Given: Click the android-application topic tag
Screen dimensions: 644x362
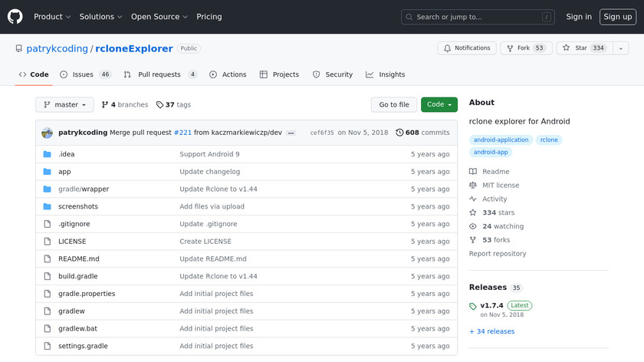Looking at the screenshot, I should pyautogui.click(x=501, y=140).
